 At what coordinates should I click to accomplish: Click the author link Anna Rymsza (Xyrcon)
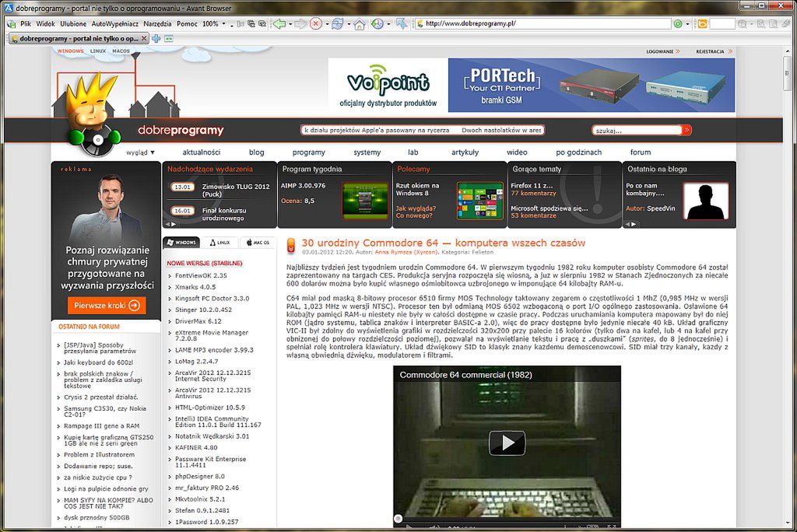click(406, 252)
